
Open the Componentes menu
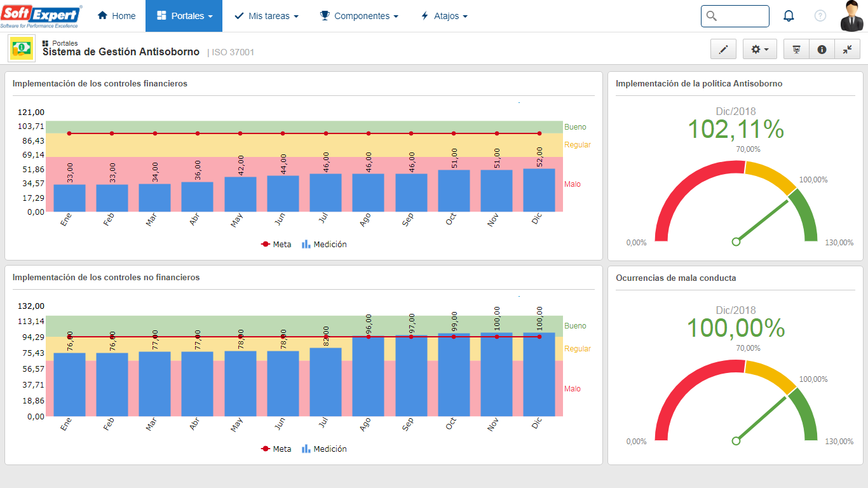point(359,16)
